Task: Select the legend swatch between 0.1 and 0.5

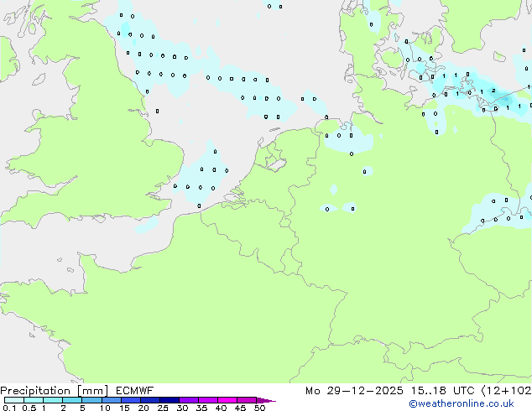Action: [14, 400]
